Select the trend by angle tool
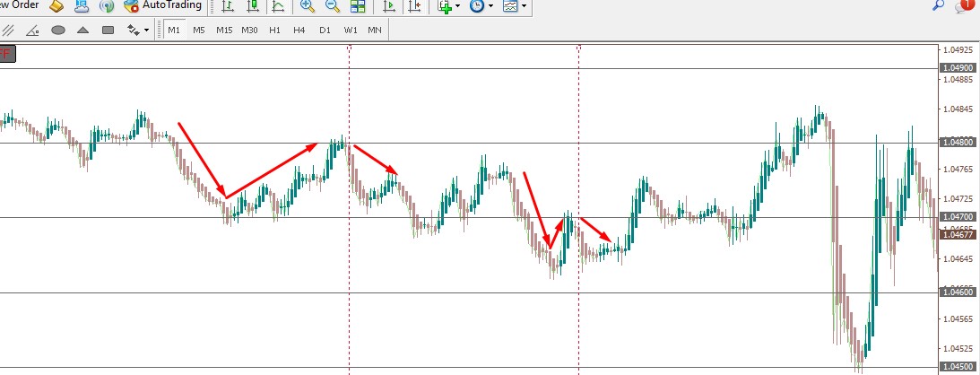This screenshot has height=375, width=980. [32, 30]
